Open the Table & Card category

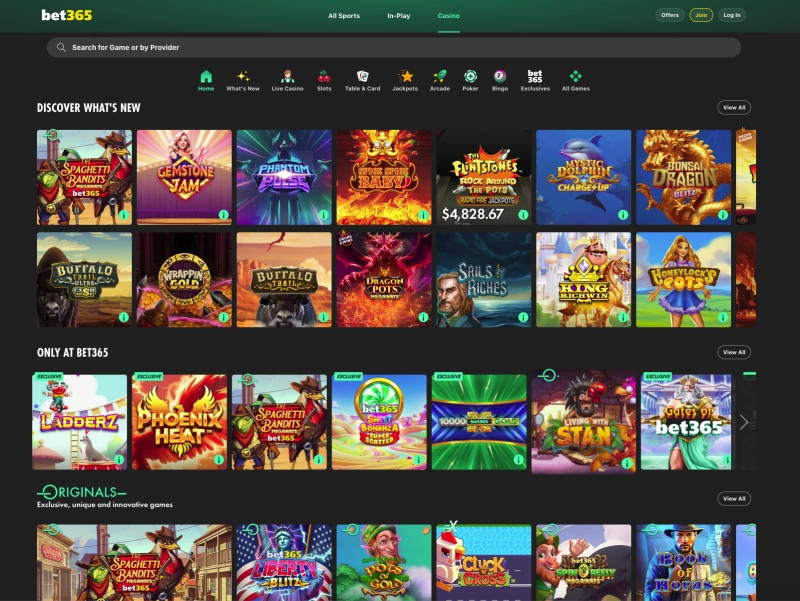[x=362, y=81]
